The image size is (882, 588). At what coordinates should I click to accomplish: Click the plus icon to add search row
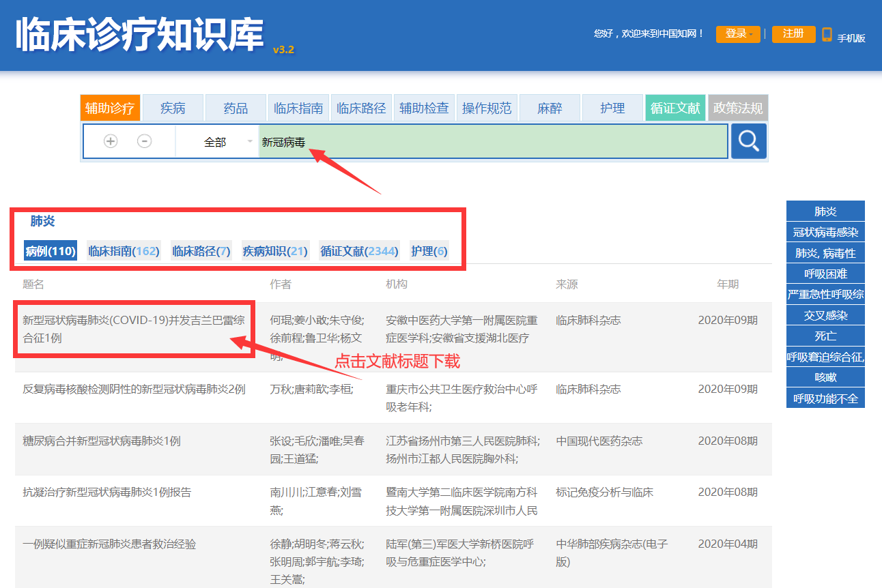point(111,141)
